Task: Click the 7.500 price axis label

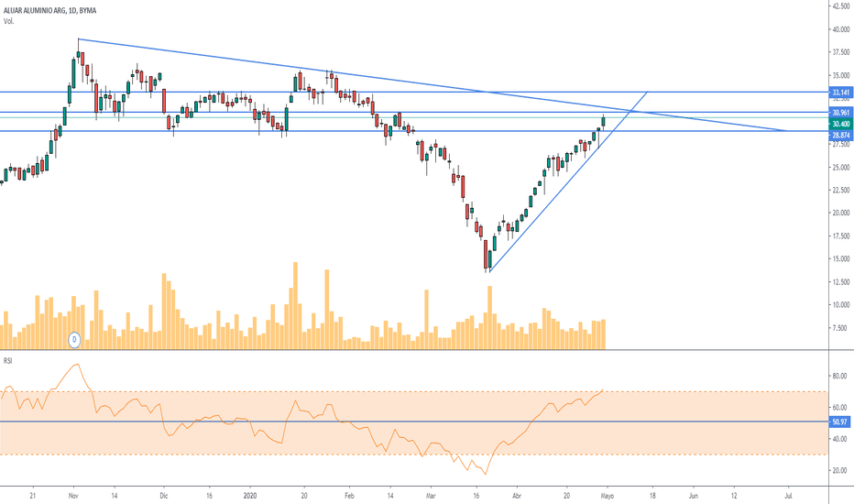Action: click(x=842, y=328)
